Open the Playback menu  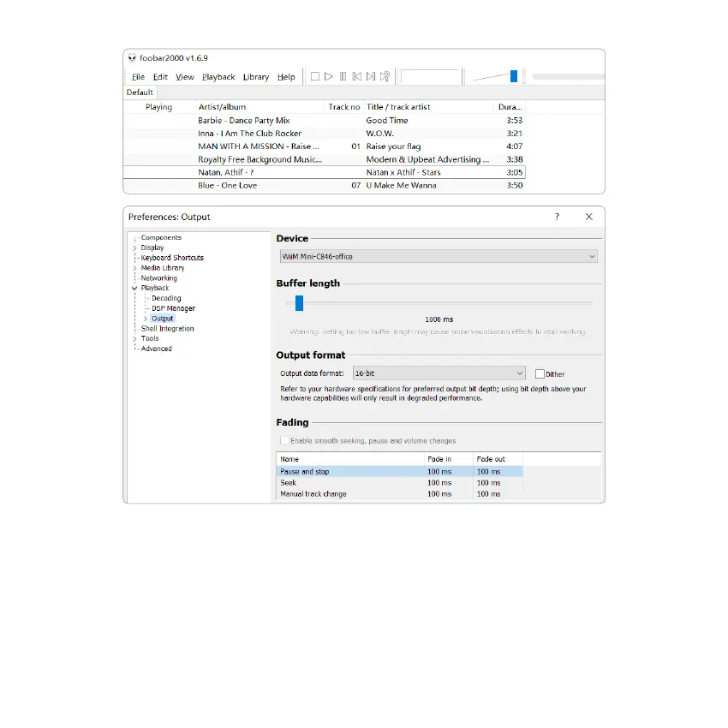coord(218,77)
